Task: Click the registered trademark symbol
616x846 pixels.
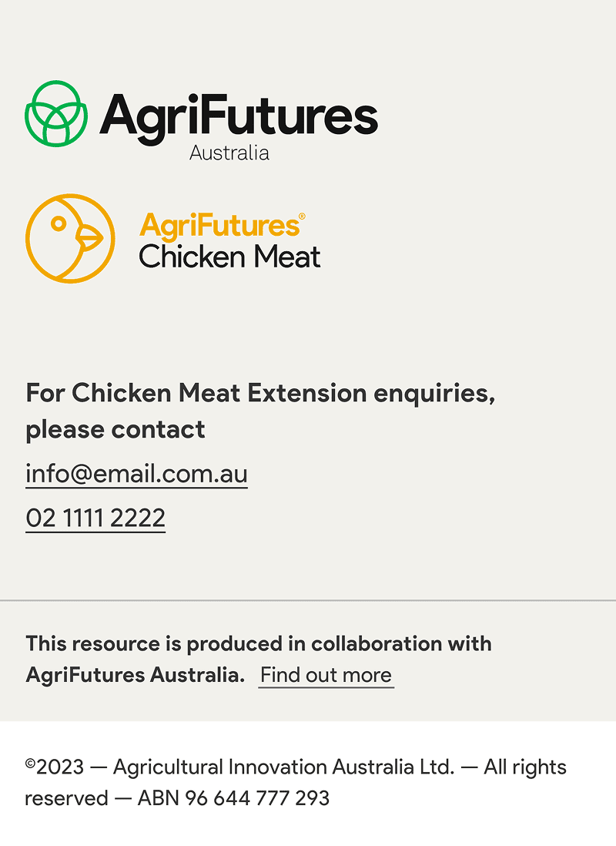Action: click(x=302, y=217)
